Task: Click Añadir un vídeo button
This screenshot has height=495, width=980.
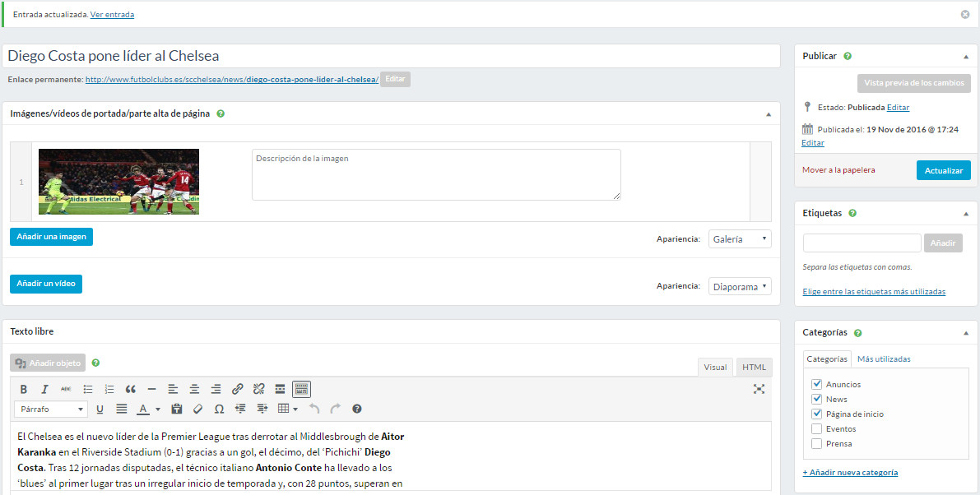Action: pyautogui.click(x=45, y=284)
